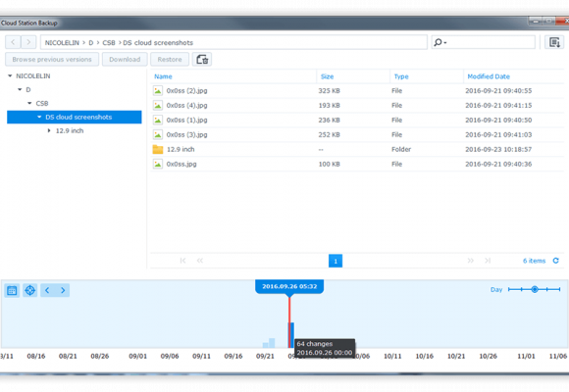Open the search magnifier dropdown
This screenshot has height=392, width=569.
coord(440,42)
